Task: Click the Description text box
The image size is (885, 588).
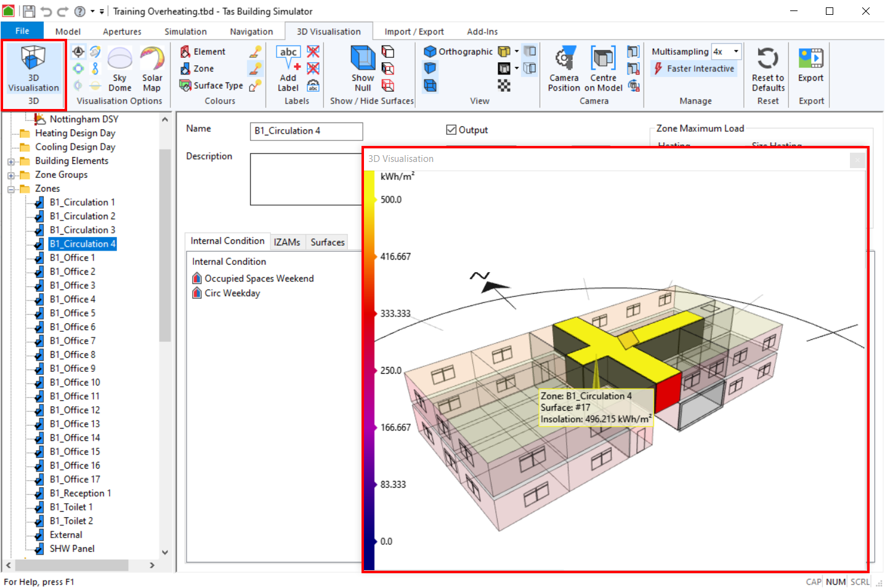Action: 306,179
